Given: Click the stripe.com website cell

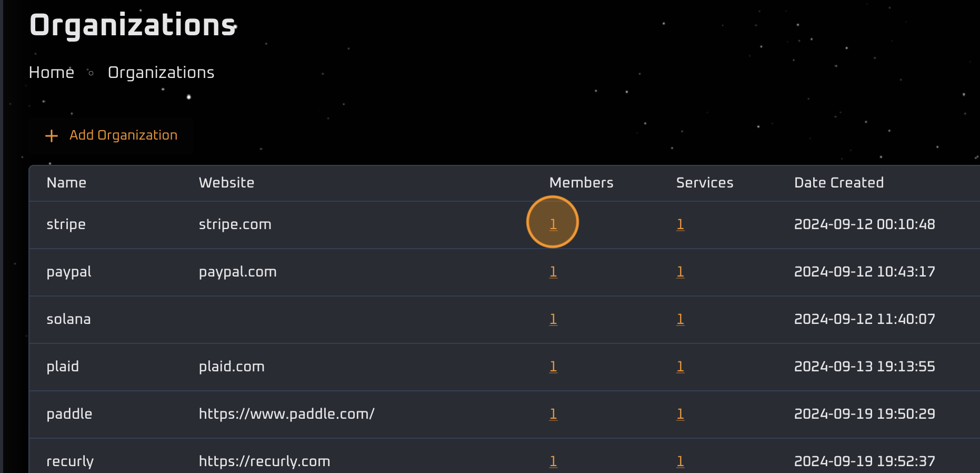Looking at the screenshot, I should pyautogui.click(x=235, y=224).
